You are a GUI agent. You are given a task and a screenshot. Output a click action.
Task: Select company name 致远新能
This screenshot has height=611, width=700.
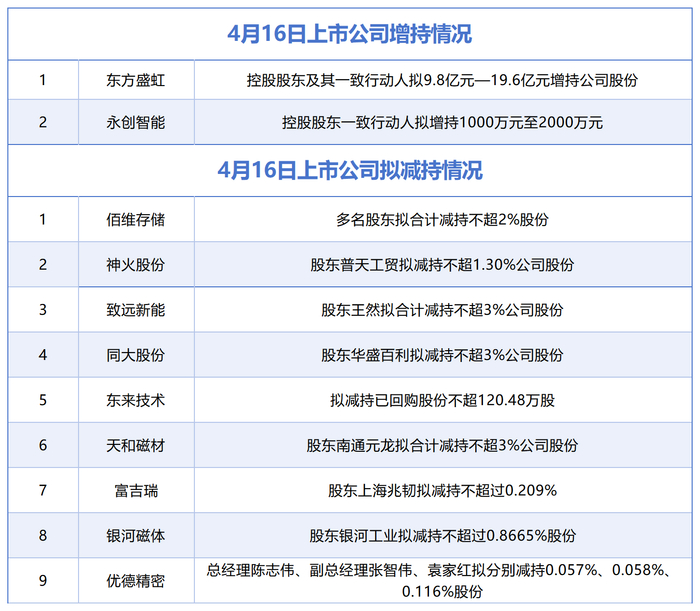136,310
